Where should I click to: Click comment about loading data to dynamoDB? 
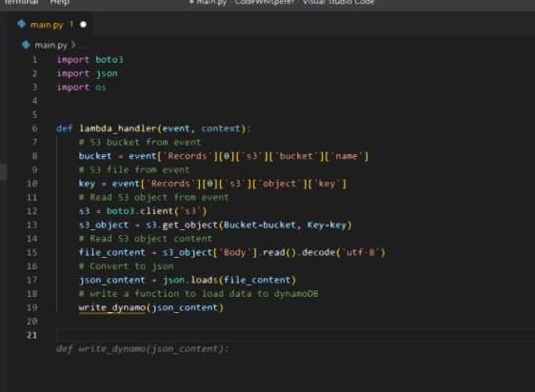click(x=199, y=294)
